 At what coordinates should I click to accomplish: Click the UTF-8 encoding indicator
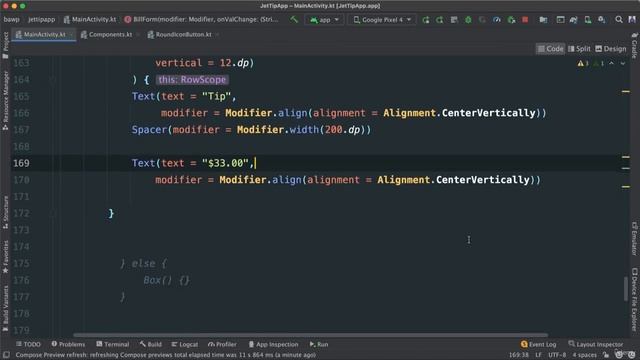click(557, 355)
